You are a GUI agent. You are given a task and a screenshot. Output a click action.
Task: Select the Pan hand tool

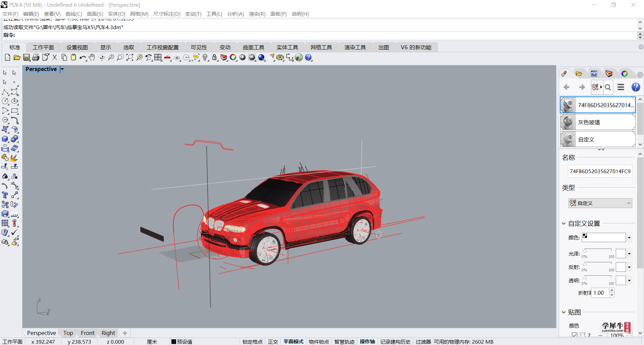point(92,58)
